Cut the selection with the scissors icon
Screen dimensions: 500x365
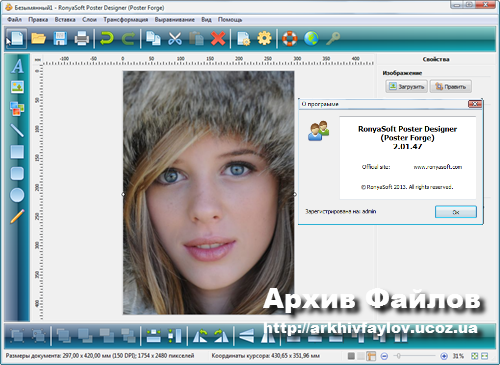tap(175, 38)
